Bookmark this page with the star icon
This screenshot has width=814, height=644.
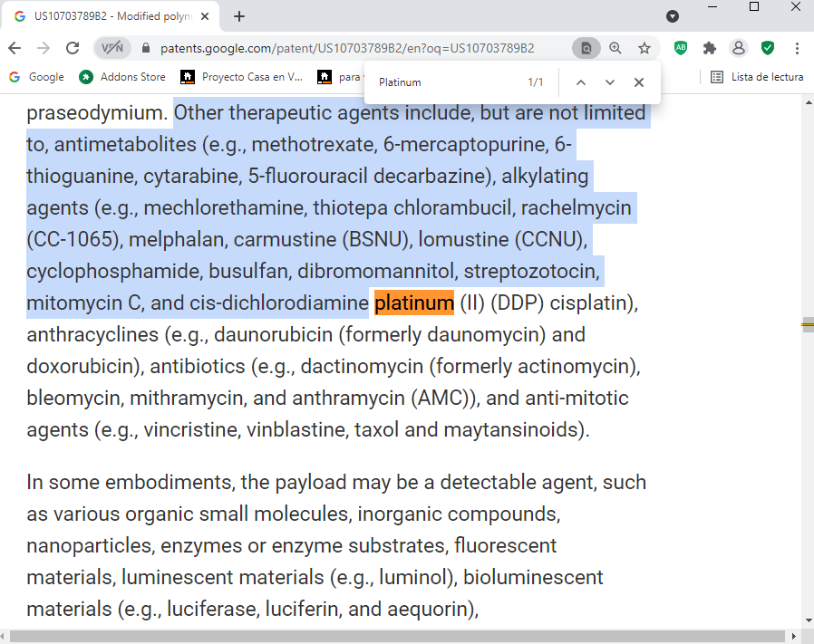644,48
